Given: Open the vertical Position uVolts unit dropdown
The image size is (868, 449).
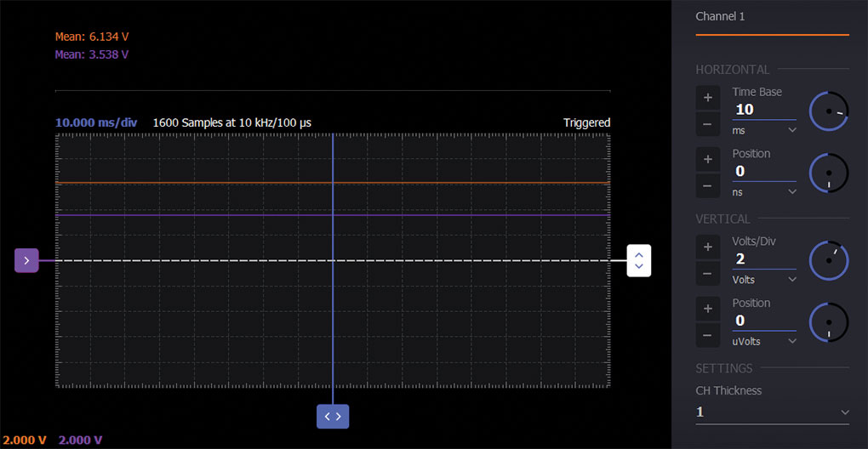Looking at the screenshot, I should [x=764, y=341].
